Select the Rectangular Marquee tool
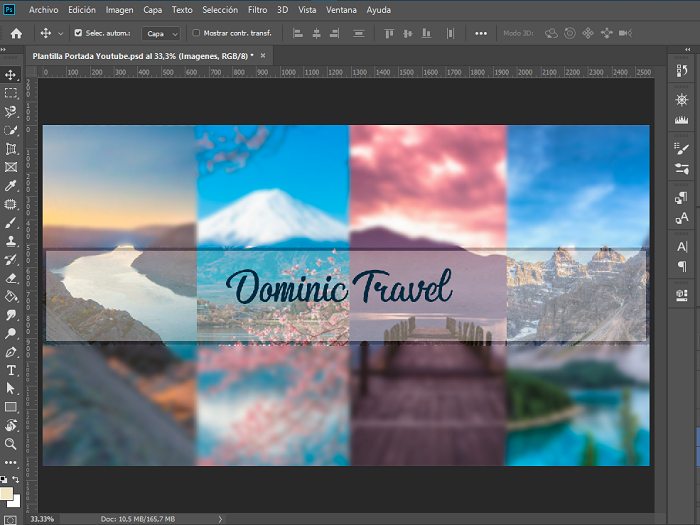700x525 pixels. pyautogui.click(x=10, y=93)
